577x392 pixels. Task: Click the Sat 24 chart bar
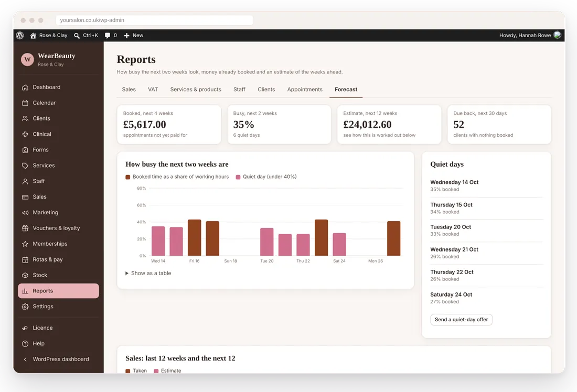tap(339, 244)
